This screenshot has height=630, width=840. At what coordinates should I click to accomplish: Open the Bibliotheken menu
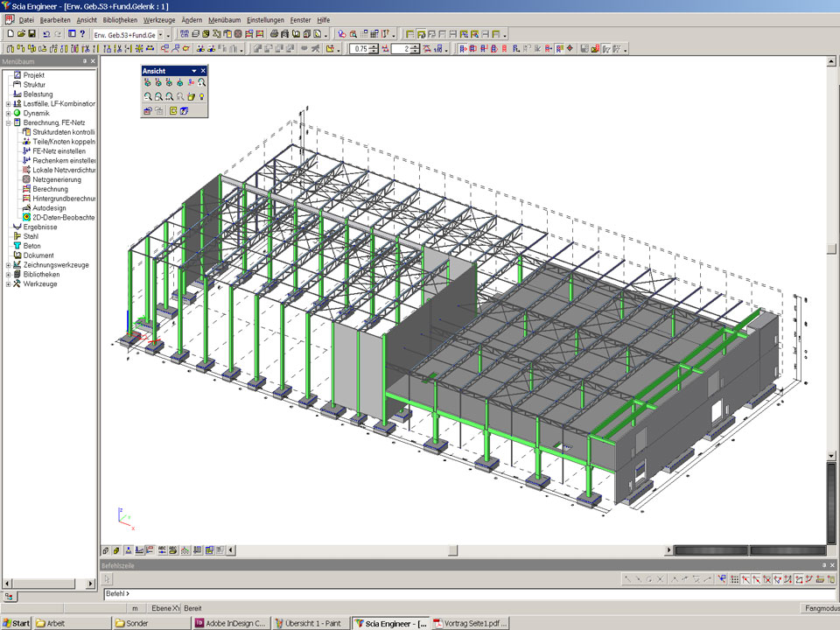pos(119,19)
